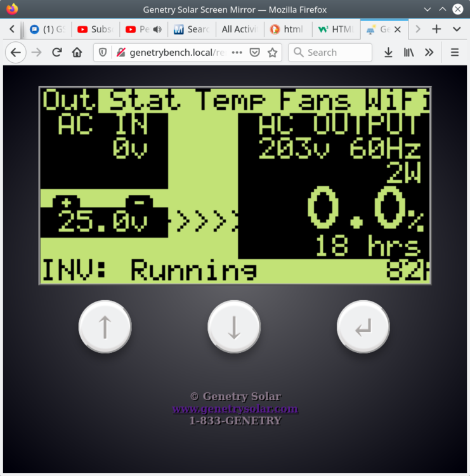The image size is (470, 476).
Task: Click the Firefox back arrow button
Action: point(16,53)
